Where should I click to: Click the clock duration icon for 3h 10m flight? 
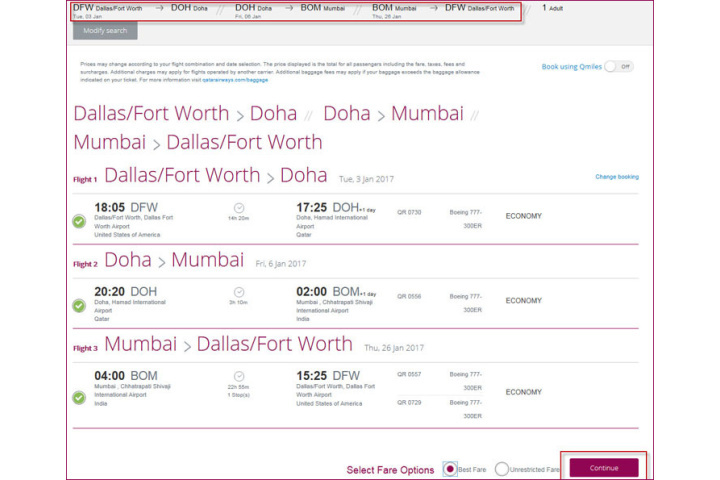pos(239,292)
